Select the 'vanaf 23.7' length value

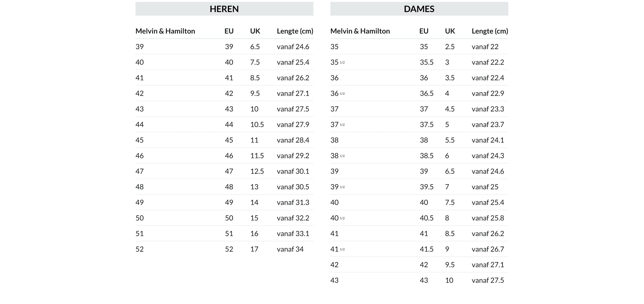click(x=487, y=125)
